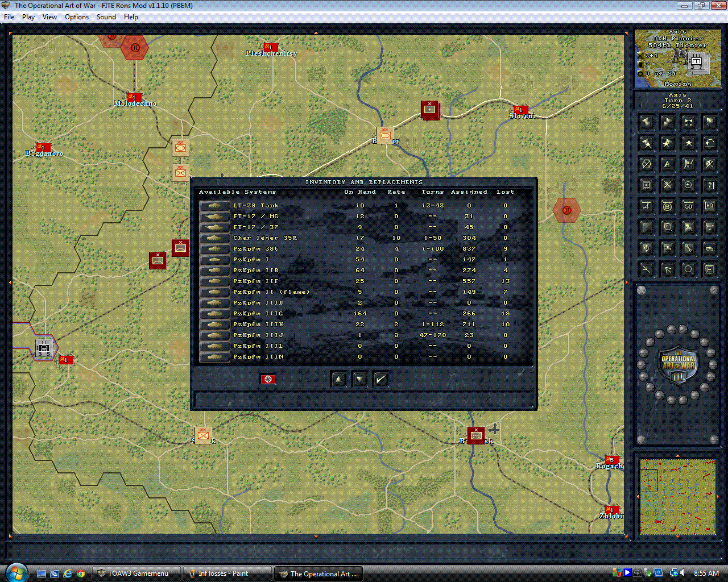Open the Options menu
Image resolution: width=728 pixels, height=582 pixels.
[76, 17]
